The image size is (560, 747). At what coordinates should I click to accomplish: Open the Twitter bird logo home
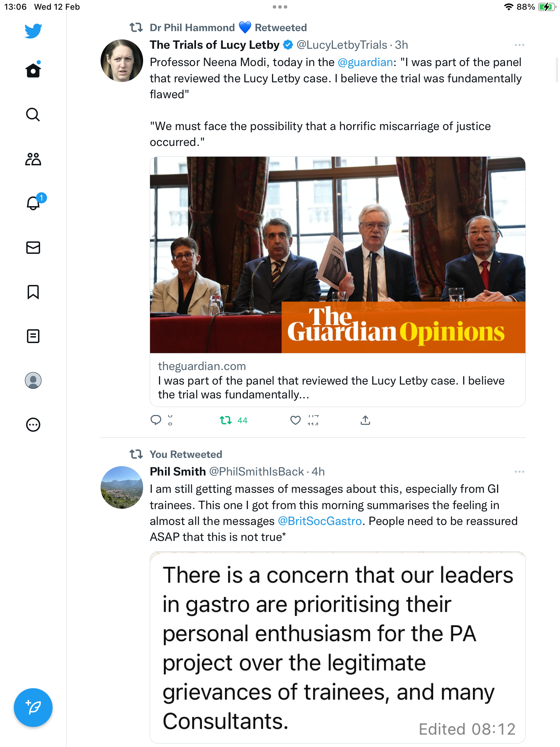33,31
